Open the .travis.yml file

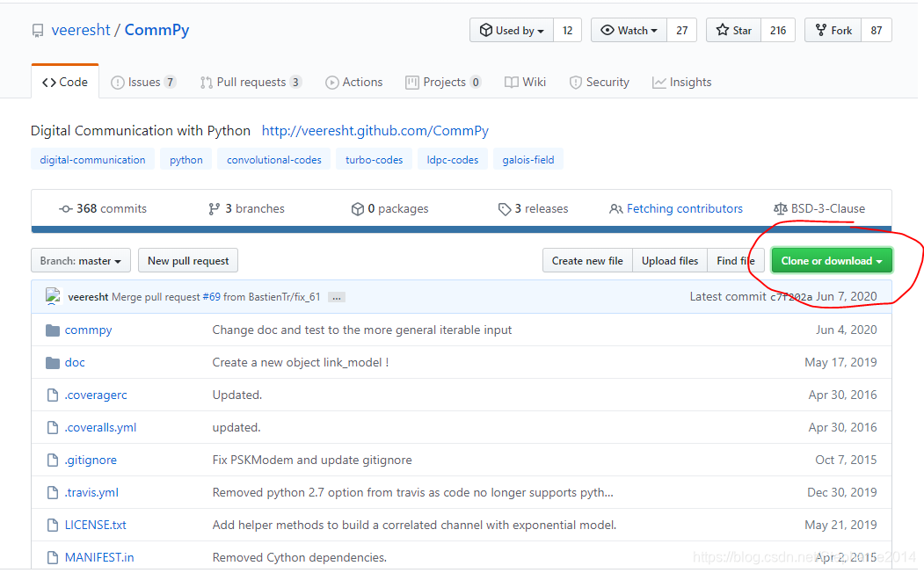[91, 492]
